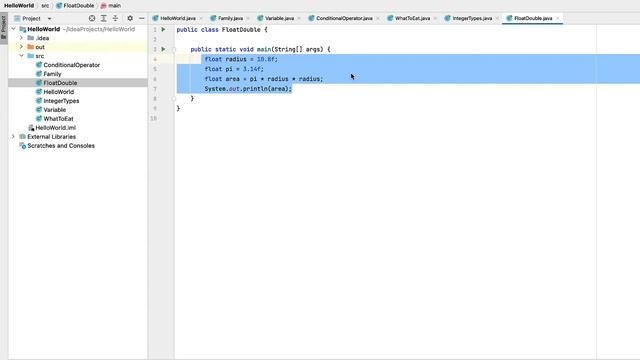Close the Variable.java tab

[x=299, y=18]
